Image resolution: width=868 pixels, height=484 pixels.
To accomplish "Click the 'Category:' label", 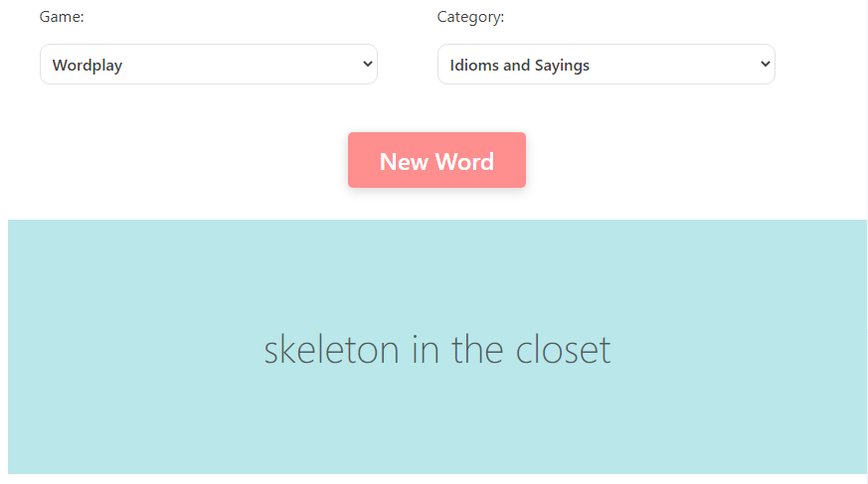I will [470, 17].
